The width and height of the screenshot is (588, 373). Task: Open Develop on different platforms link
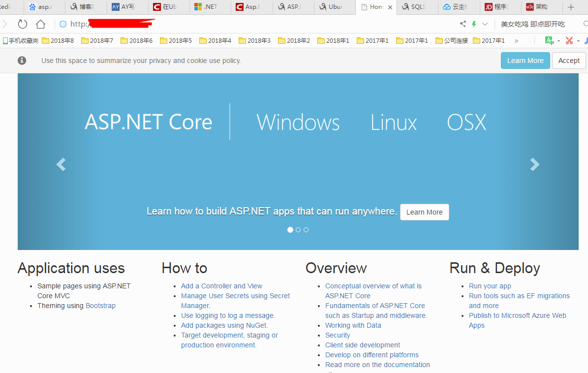click(372, 355)
